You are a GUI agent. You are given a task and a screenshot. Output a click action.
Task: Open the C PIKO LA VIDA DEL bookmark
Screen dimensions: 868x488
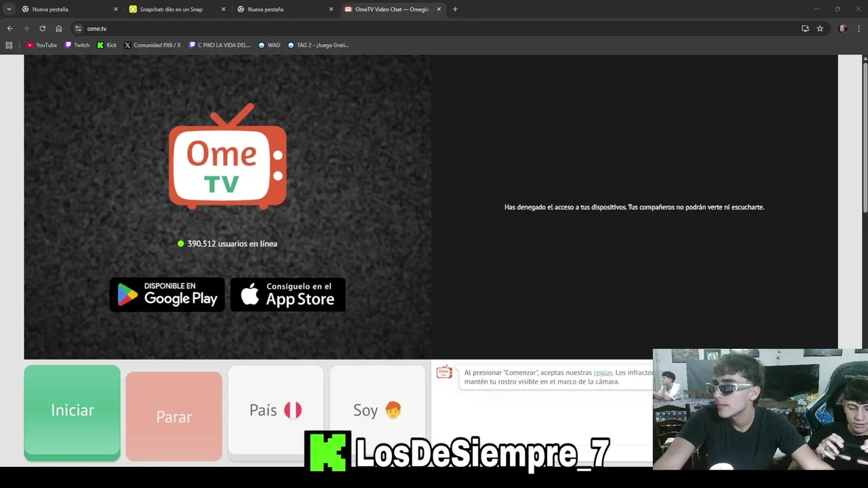coord(220,45)
